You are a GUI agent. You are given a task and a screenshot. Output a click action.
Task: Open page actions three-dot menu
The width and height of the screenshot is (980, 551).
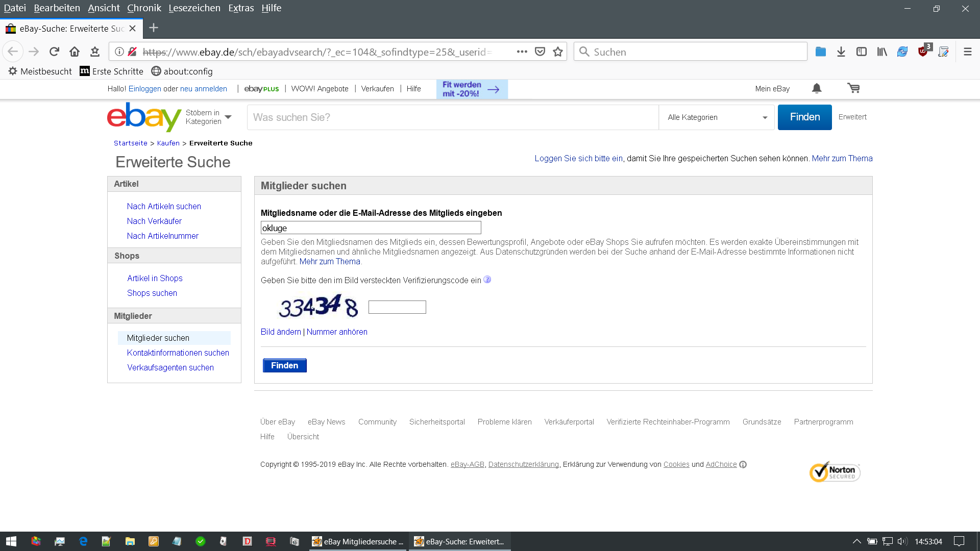click(x=522, y=52)
